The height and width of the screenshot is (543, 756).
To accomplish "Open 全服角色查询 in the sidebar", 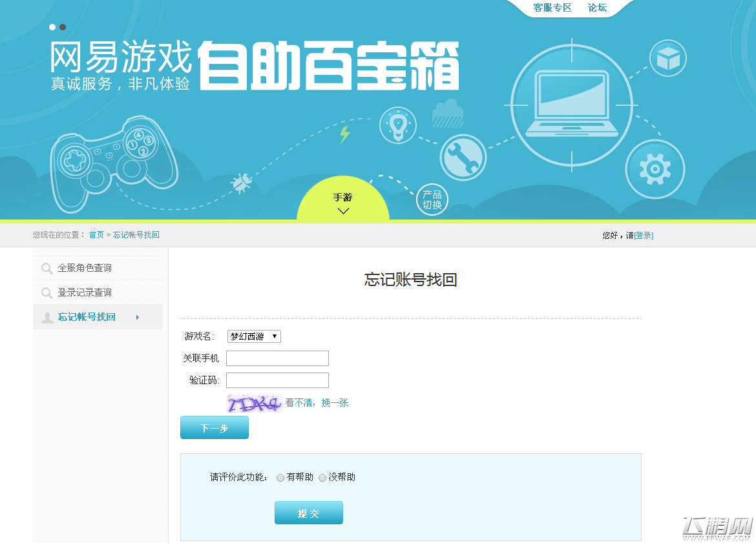I will point(98,268).
